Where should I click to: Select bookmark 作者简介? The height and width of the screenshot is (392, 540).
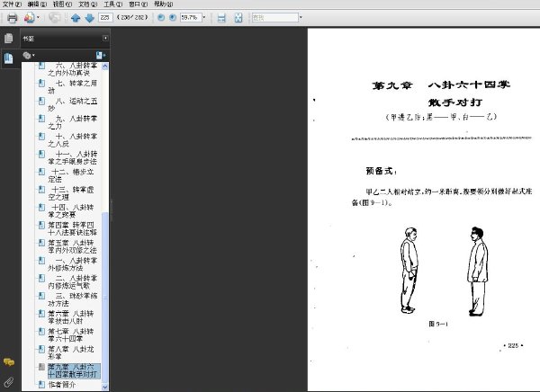(x=62, y=385)
